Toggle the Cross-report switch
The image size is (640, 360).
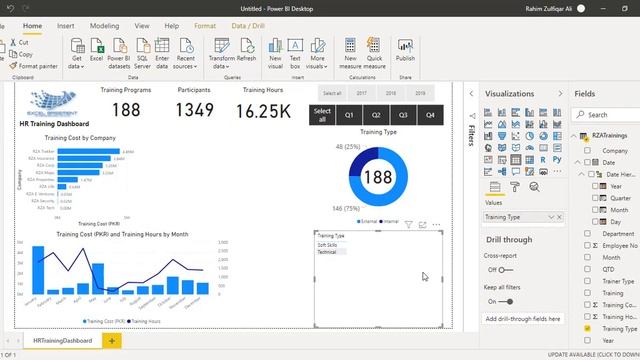click(505, 270)
